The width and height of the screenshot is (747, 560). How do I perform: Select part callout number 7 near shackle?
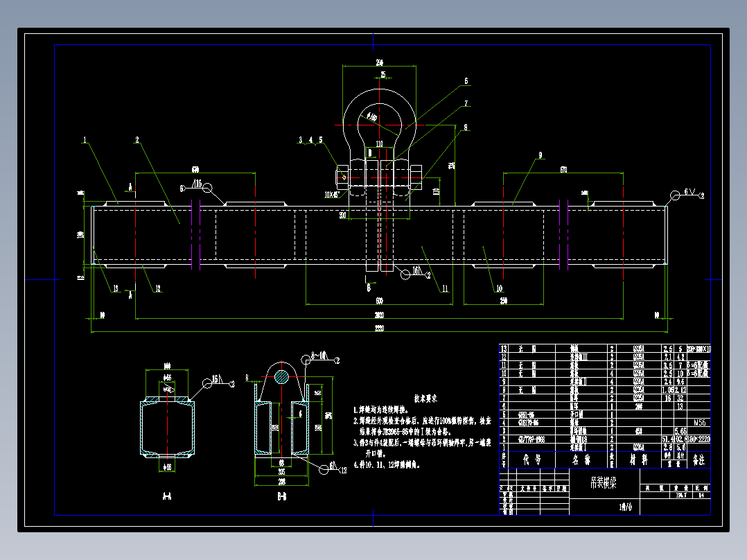tap(466, 103)
